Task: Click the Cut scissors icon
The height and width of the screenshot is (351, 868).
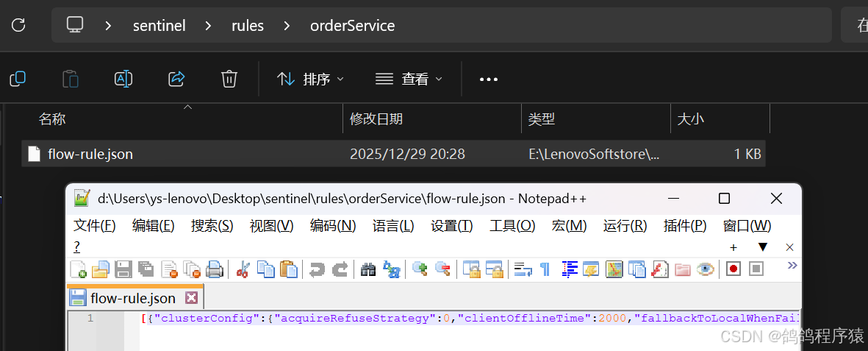Action: [x=243, y=269]
